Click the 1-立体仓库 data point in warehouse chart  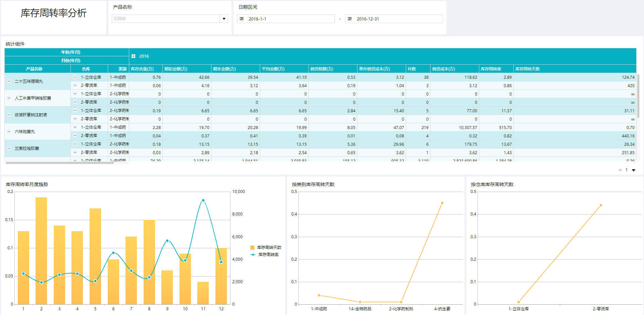pos(518,302)
